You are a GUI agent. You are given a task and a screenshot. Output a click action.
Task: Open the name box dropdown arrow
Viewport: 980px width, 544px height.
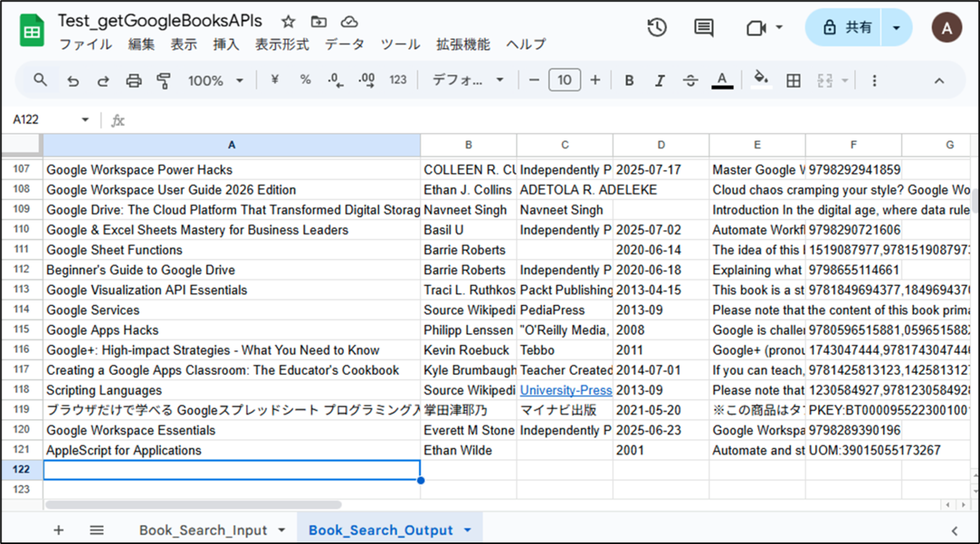click(85, 120)
